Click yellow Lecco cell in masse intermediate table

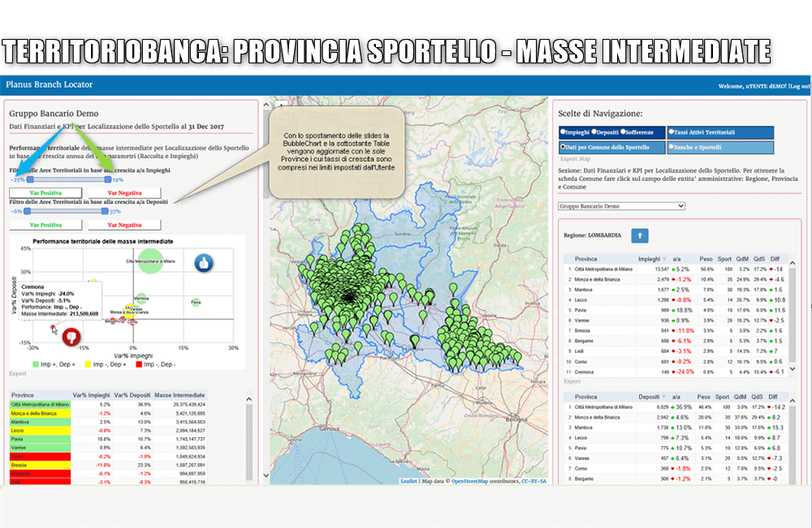tap(41, 431)
